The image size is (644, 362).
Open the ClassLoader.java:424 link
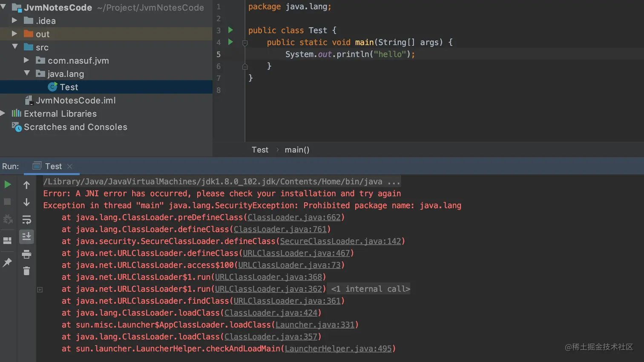pyautogui.click(x=271, y=313)
